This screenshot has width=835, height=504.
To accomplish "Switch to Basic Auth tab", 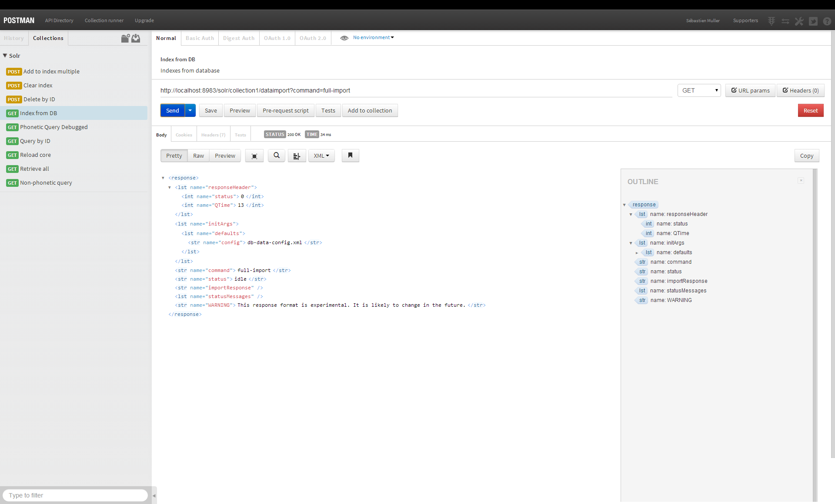I will [200, 38].
